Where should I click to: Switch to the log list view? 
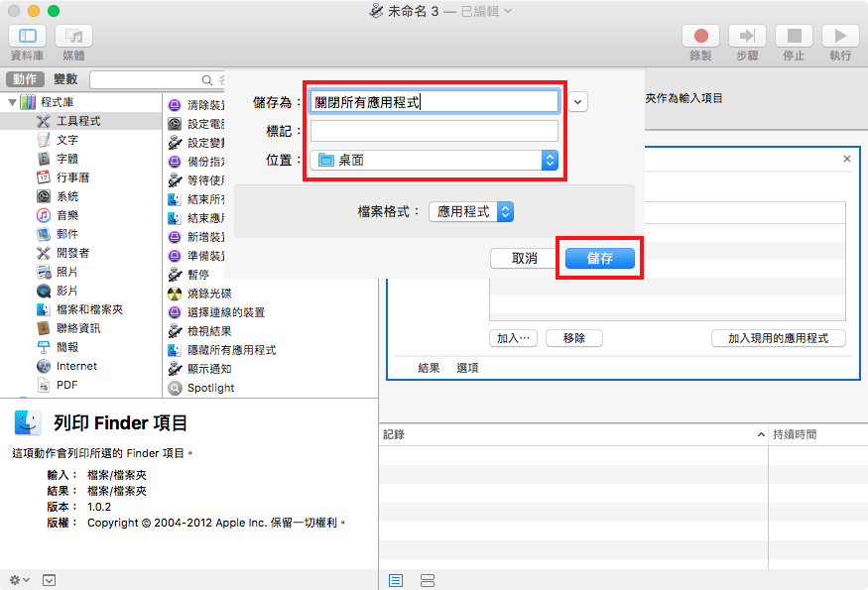coord(396,580)
